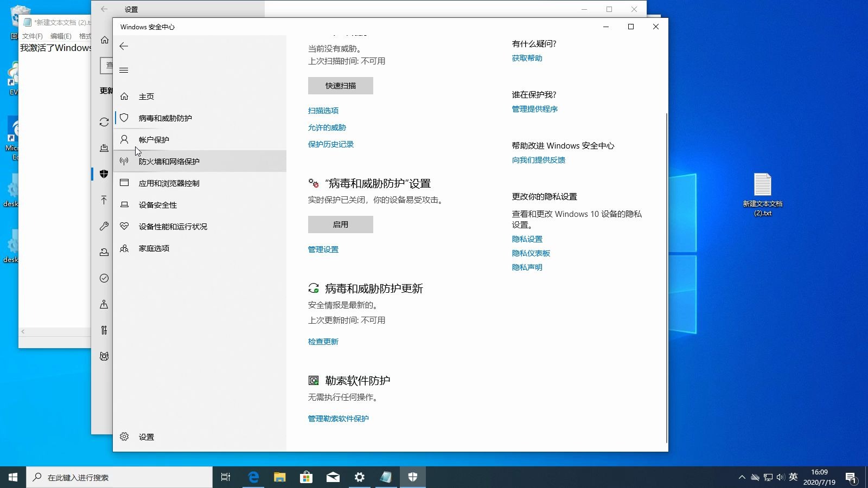Open 帐户保护 section

[x=200, y=139]
